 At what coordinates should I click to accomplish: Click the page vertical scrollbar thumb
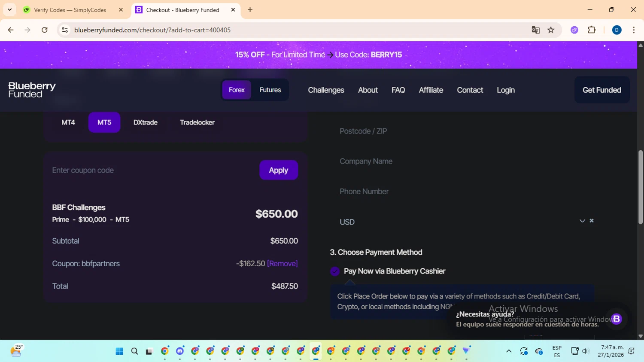pos(641,187)
